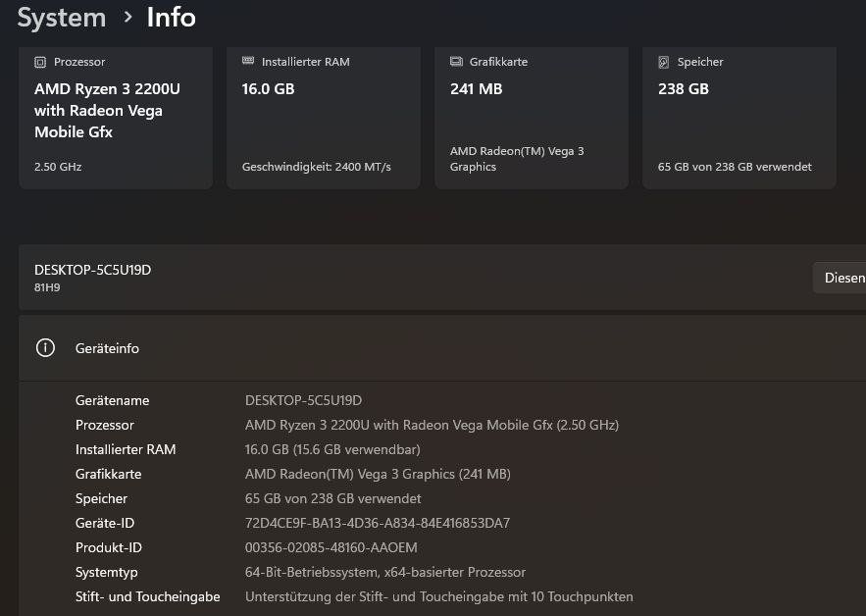
Task: Select Geschwindigkeit: 2400 MT/s text
Action: pyautogui.click(x=317, y=167)
